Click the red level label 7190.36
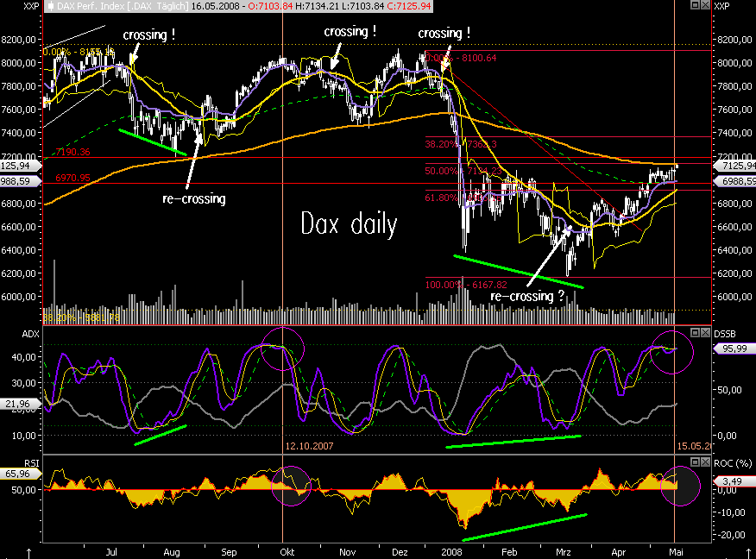The image size is (756, 559). pos(72,152)
